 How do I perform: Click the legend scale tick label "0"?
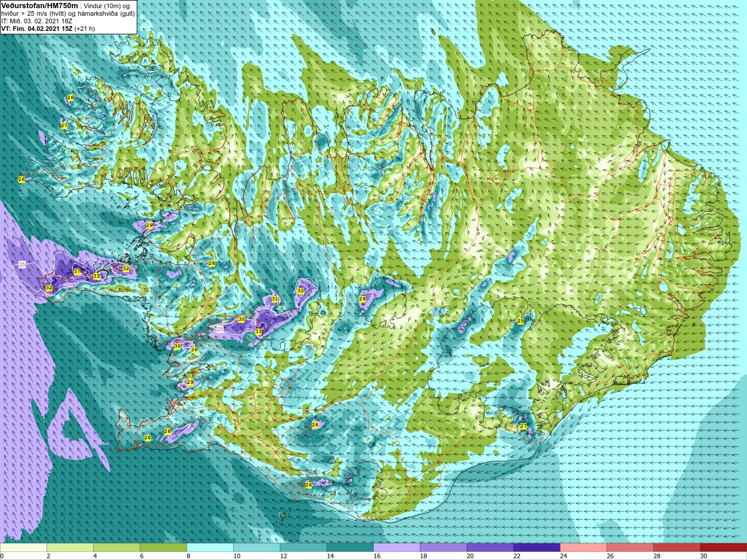click(2, 556)
